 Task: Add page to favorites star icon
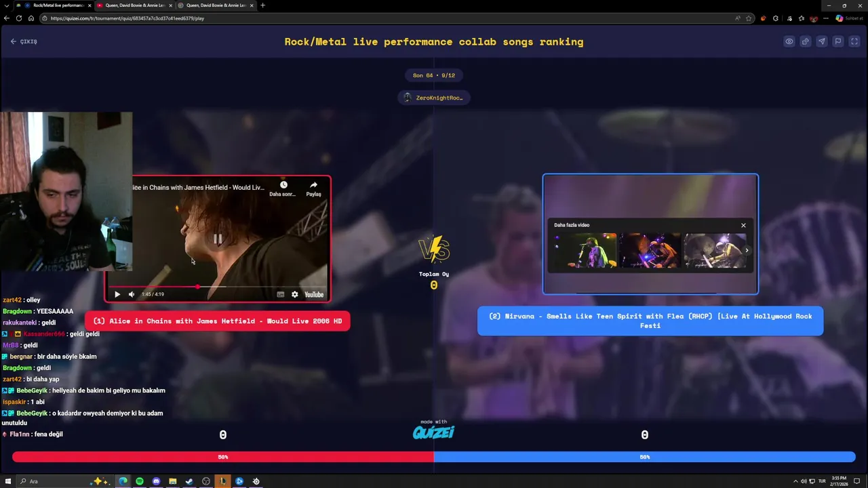coord(749,18)
